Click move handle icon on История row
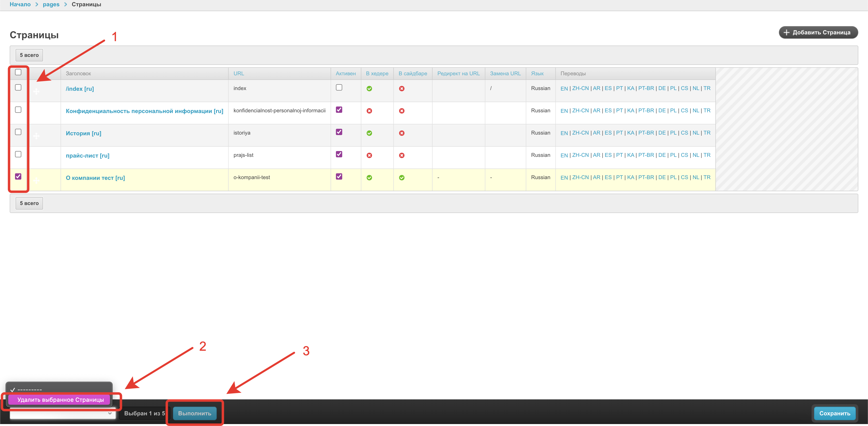The width and height of the screenshot is (868, 426). [36, 136]
